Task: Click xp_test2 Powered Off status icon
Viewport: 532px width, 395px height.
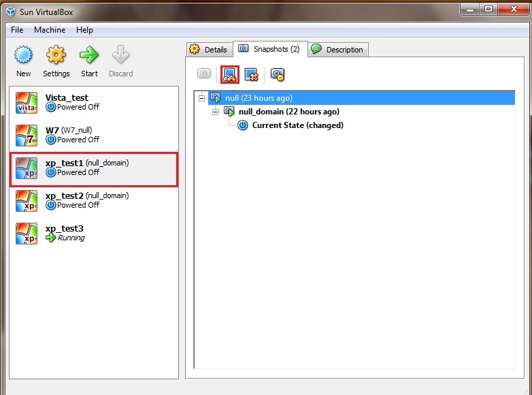Action: point(51,205)
